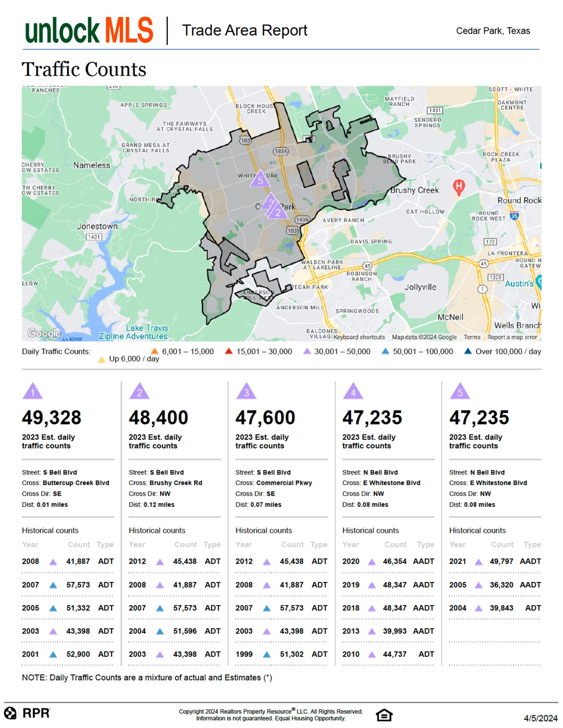Click the Equal Housing Opportunity icon
The width and height of the screenshot is (563, 728).
coord(384,715)
